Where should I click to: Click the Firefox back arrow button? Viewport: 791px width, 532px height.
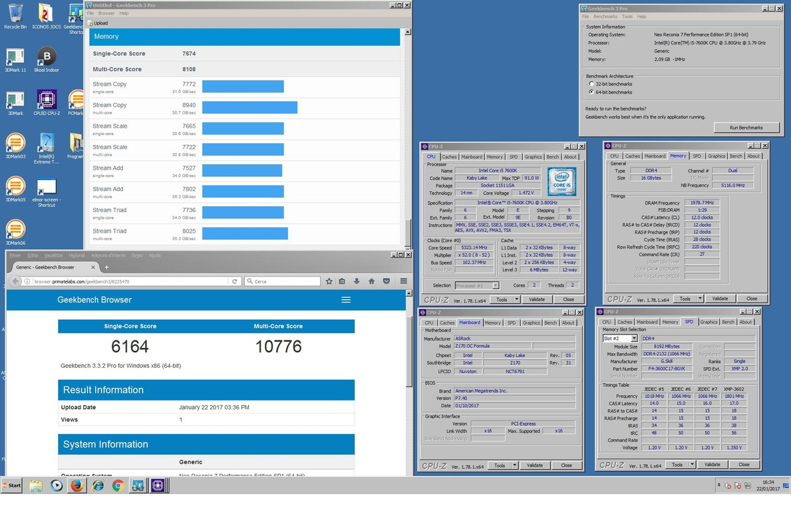[x=15, y=281]
